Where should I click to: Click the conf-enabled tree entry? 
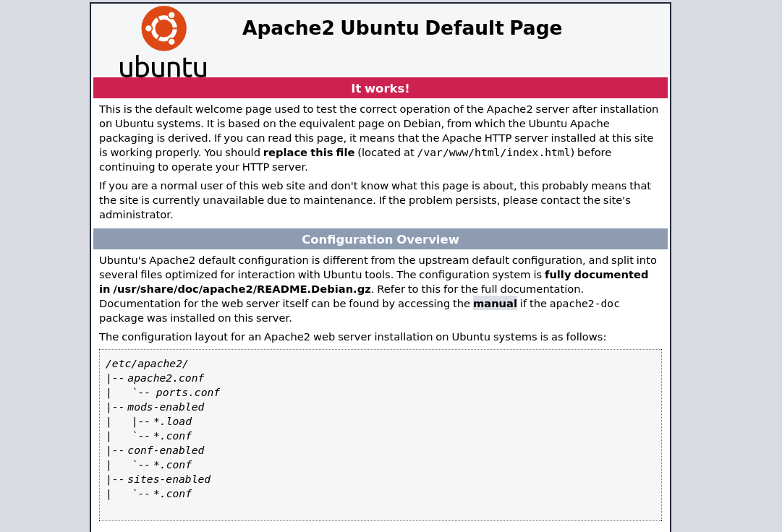(x=165, y=450)
